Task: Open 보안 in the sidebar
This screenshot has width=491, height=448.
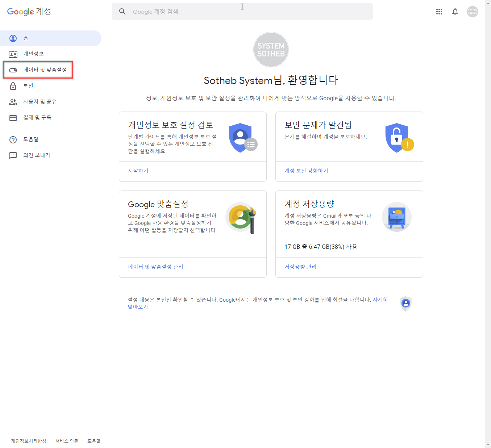Action: (x=28, y=85)
